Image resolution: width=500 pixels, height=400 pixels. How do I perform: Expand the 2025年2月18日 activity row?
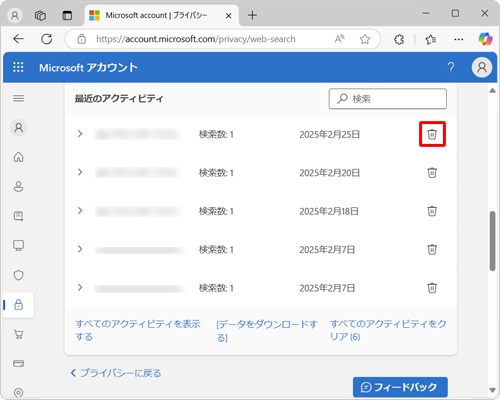pyautogui.click(x=80, y=211)
